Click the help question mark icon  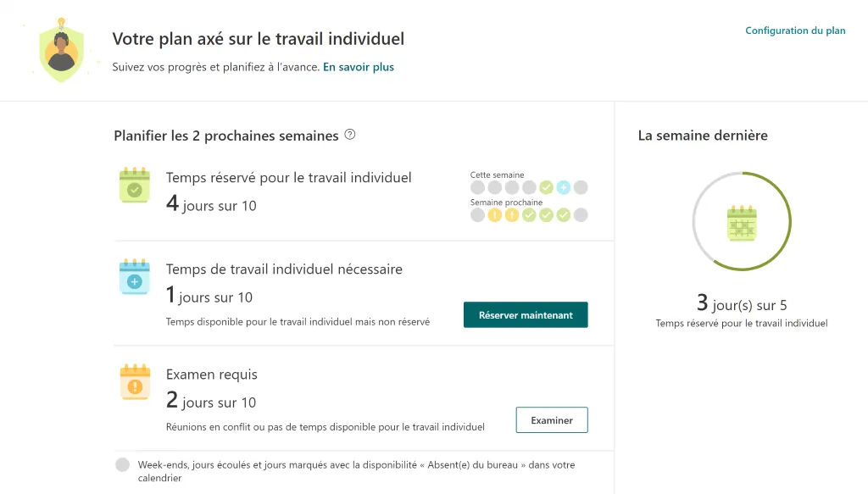coord(350,136)
